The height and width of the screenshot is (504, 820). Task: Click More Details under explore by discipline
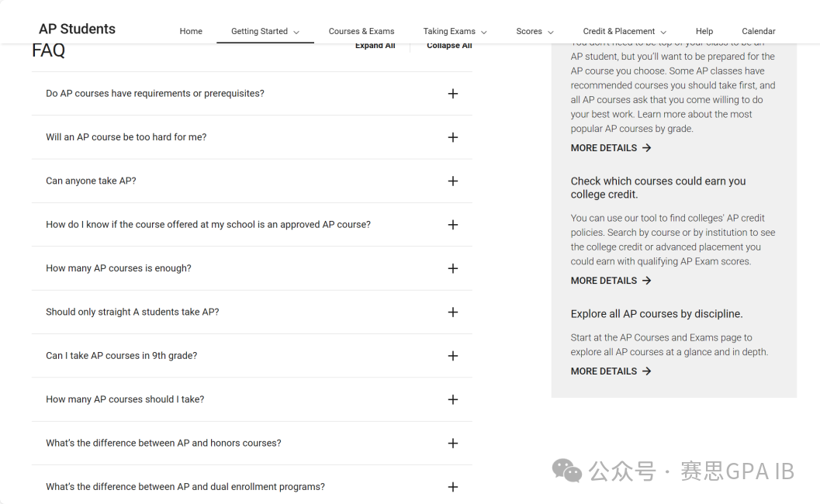pos(611,371)
